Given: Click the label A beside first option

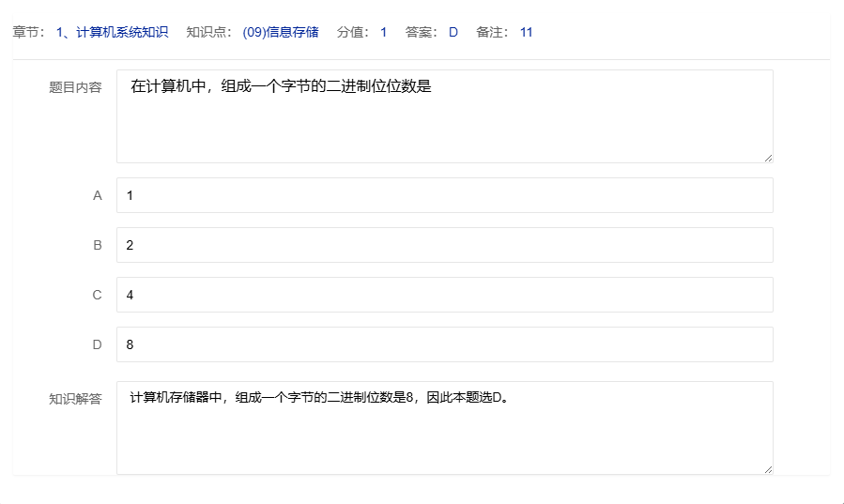Looking at the screenshot, I should coord(97,195).
